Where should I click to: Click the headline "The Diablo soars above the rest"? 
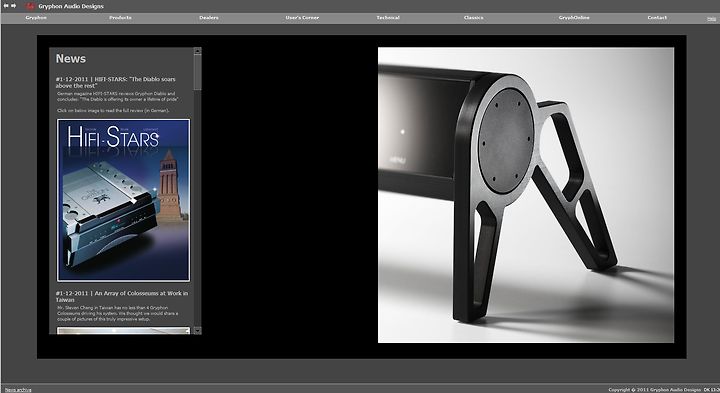point(115,82)
